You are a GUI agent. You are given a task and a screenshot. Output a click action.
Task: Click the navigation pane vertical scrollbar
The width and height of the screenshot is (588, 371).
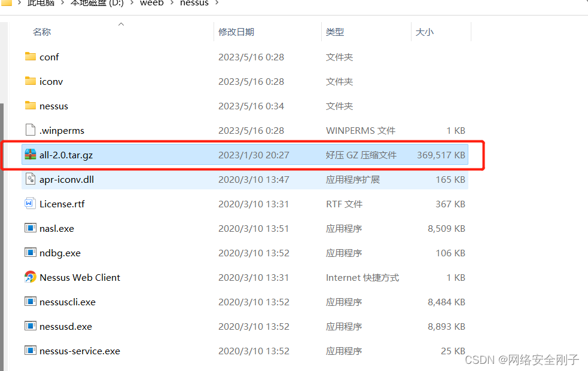pyautogui.click(x=2, y=237)
